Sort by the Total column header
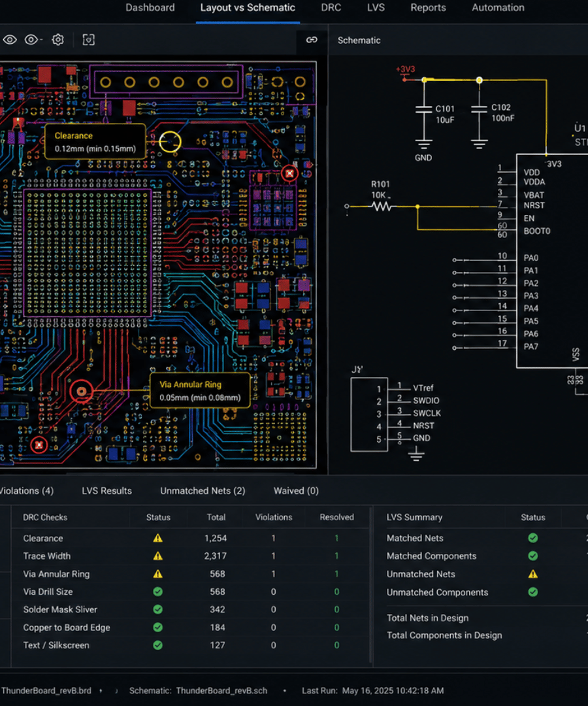 point(216,517)
